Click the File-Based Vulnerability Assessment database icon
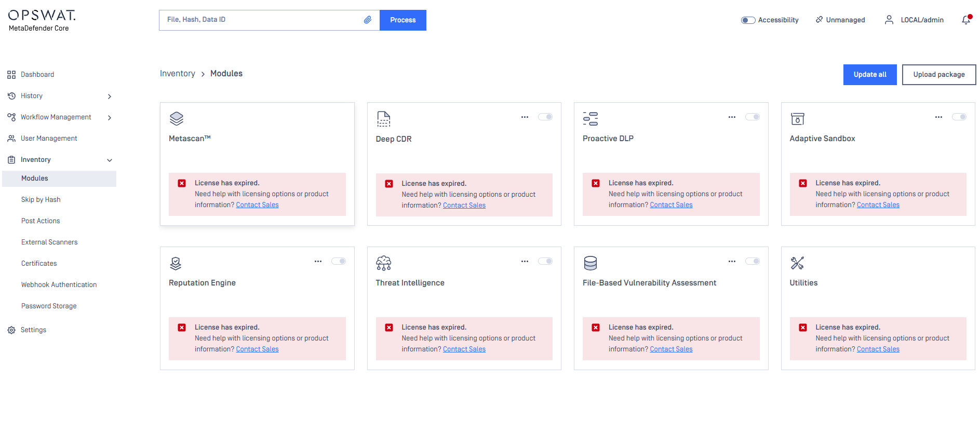 pyautogui.click(x=590, y=263)
